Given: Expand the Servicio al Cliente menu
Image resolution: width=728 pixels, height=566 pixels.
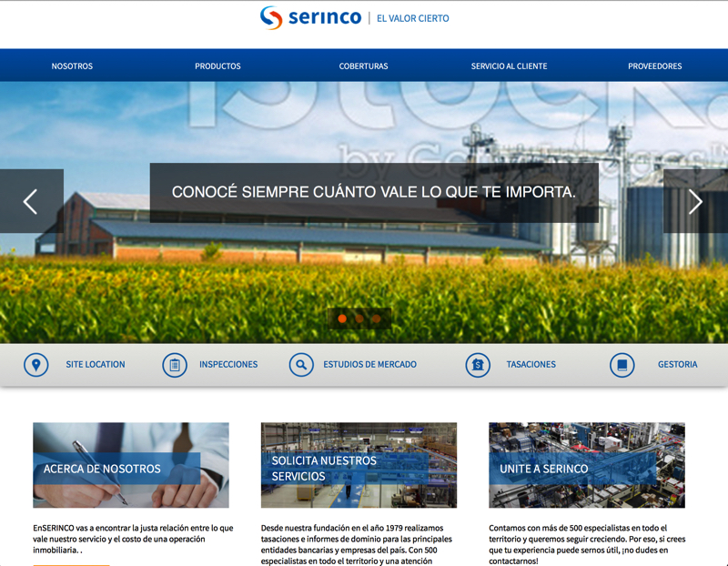Looking at the screenshot, I should (x=509, y=66).
